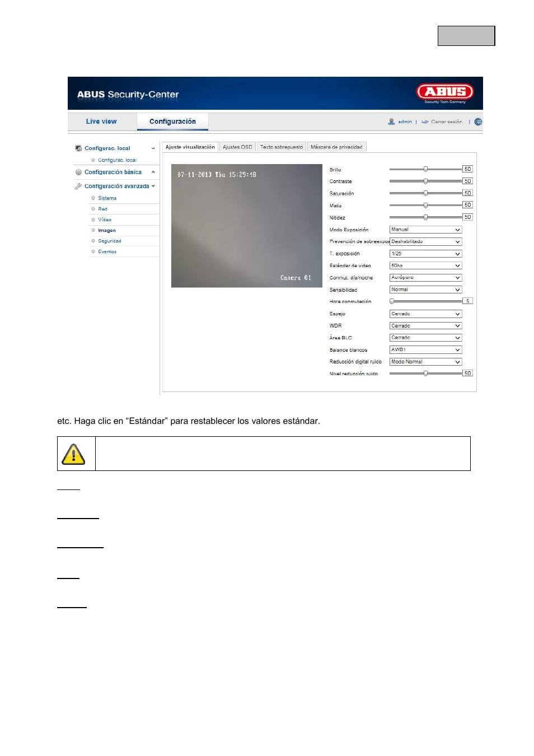Click the Brillo slider handle

[x=425, y=169]
